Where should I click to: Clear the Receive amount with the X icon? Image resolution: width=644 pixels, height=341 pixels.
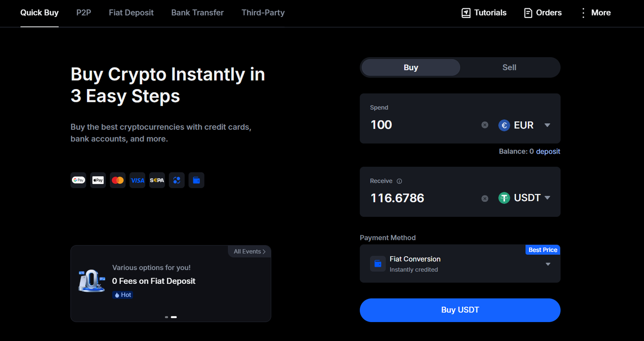point(485,198)
